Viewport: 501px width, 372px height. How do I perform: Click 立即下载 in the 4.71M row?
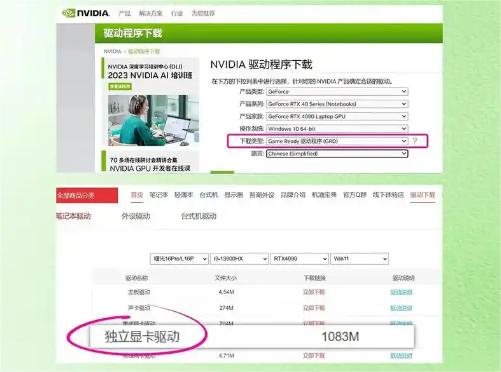pyautogui.click(x=314, y=356)
